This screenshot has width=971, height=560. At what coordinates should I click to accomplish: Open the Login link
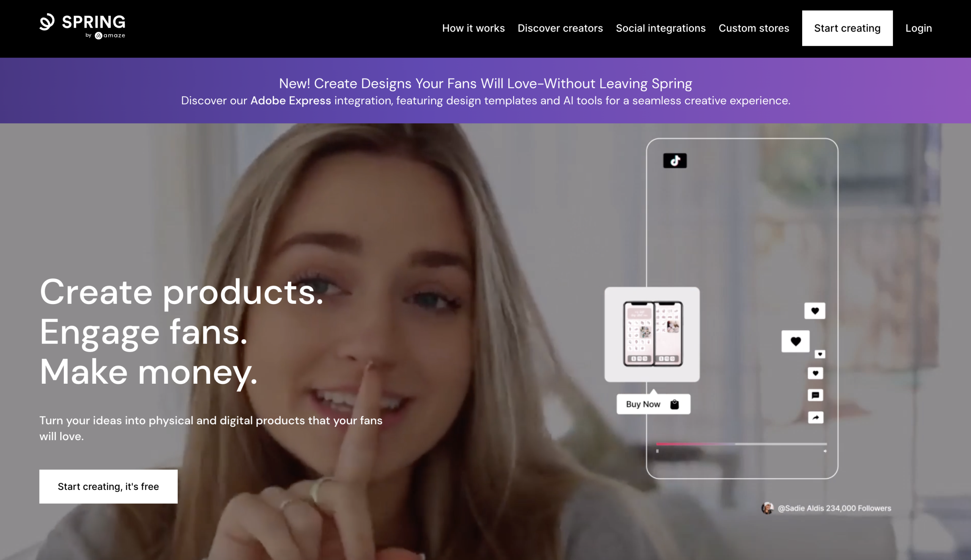pyautogui.click(x=918, y=28)
